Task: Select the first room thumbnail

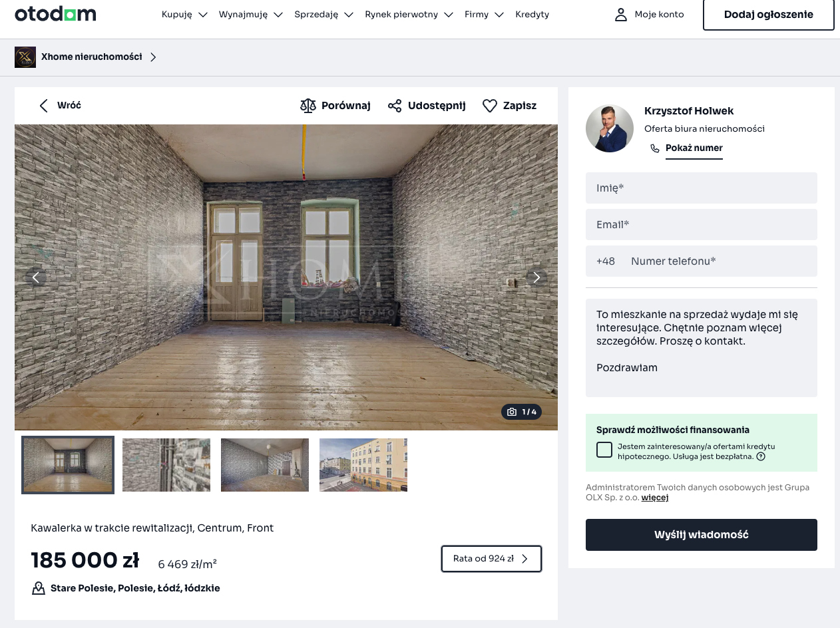Action: [68, 465]
